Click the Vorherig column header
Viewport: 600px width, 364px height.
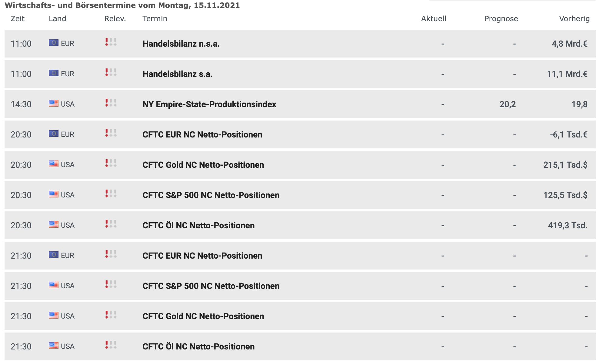(x=574, y=19)
